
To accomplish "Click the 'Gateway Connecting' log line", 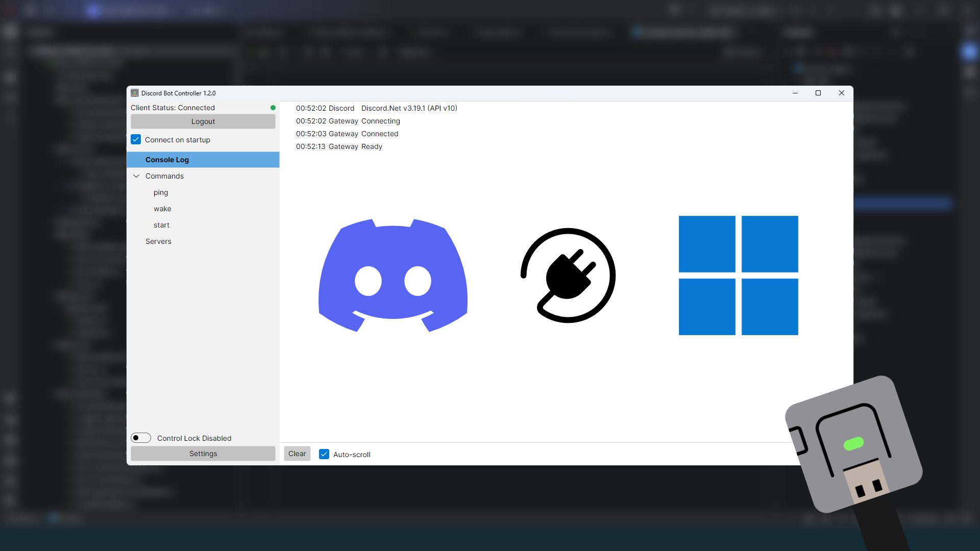I will click(x=348, y=121).
